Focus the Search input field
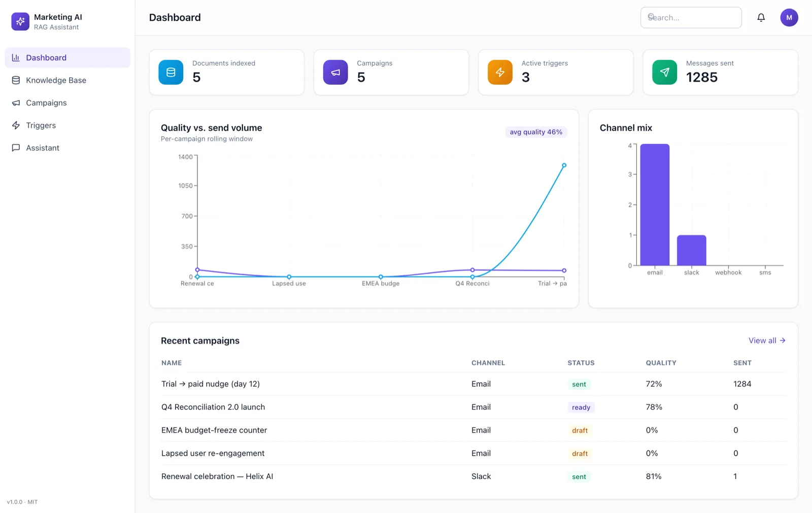This screenshot has width=812, height=513. 691,18
